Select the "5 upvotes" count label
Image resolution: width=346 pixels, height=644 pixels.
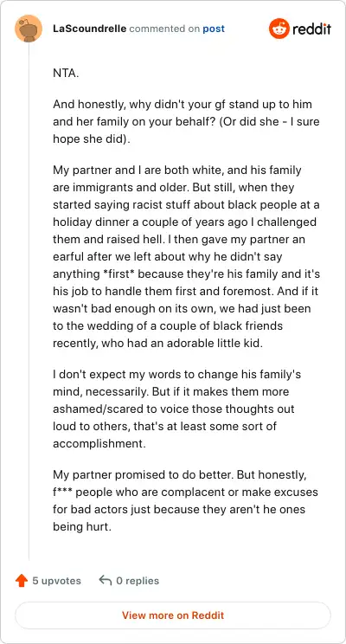point(56,581)
